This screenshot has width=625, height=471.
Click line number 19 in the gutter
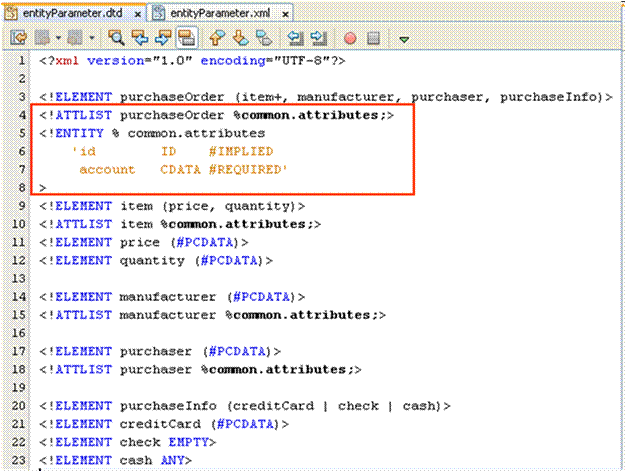[x=18, y=388]
